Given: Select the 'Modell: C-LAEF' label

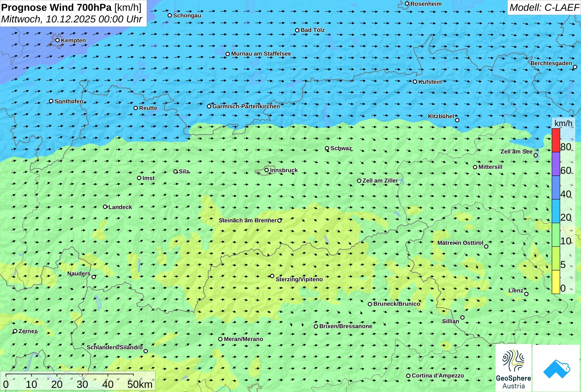Looking at the screenshot, I should click(544, 7).
